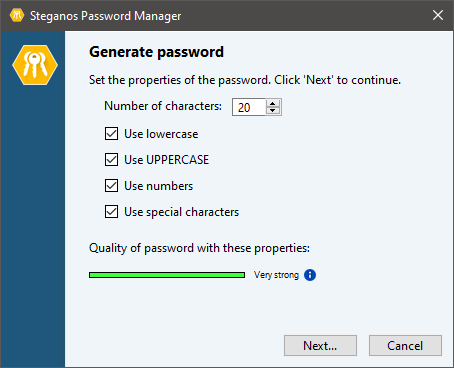Cancel the password generation dialog
The width and height of the screenshot is (454, 368).
405,346
